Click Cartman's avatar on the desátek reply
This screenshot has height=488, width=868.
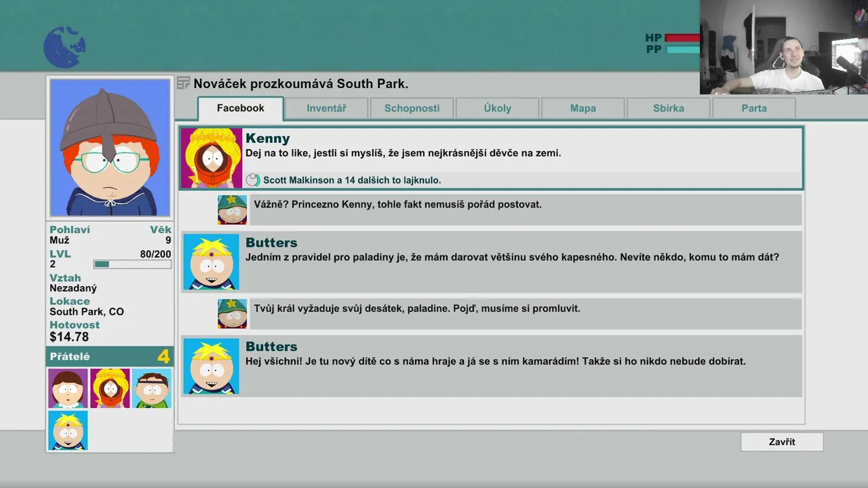coord(232,314)
